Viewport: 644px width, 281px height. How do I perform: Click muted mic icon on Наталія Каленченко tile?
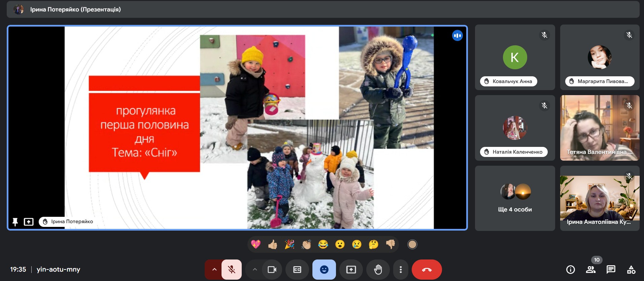[544, 106]
